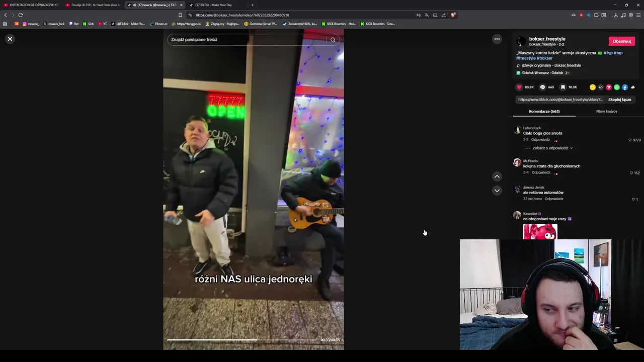Expand 'Zobacz 5 odpowiedzi' under Lubson024's comment
This screenshot has height=362, width=644.
[550, 148]
